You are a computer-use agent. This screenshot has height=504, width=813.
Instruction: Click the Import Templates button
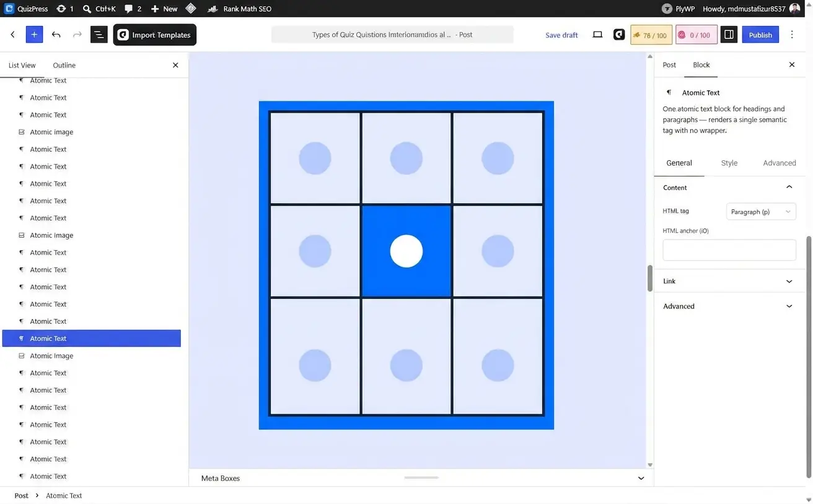coord(155,35)
